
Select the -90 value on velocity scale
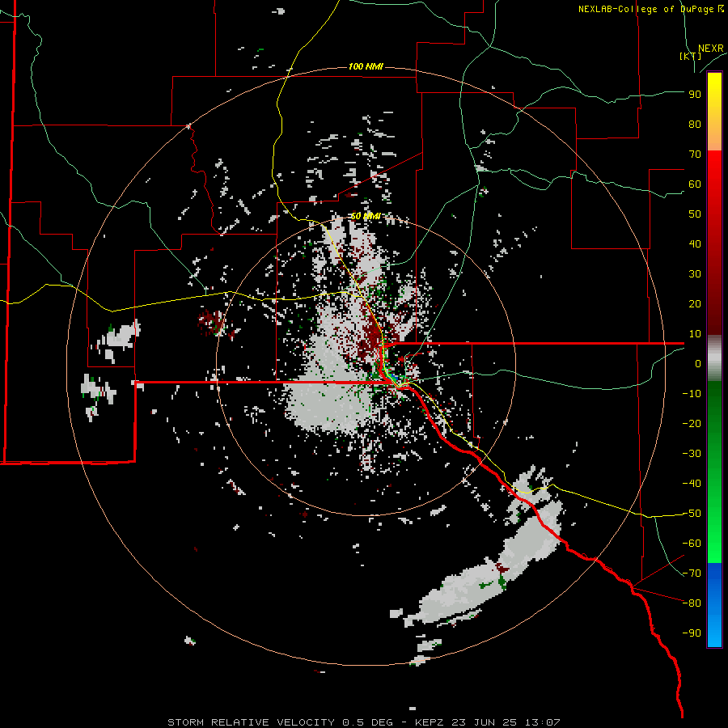click(692, 633)
